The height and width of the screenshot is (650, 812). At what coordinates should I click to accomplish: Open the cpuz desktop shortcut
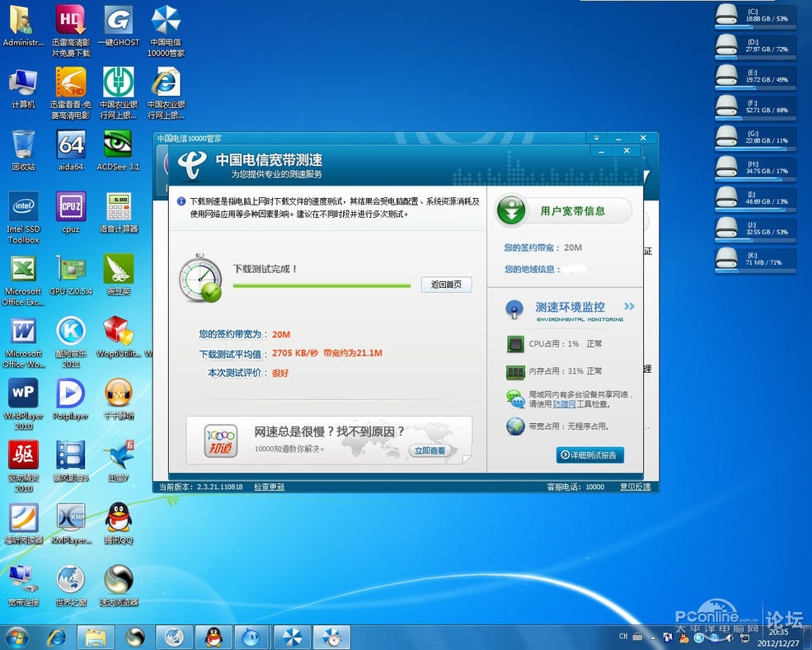point(71,213)
